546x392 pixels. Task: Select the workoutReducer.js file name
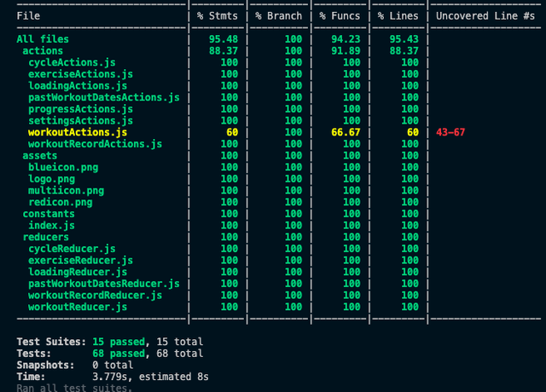[x=78, y=307]
